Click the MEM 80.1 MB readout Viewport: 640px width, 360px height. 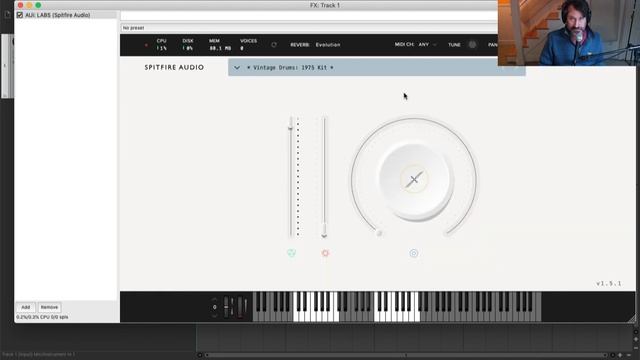[x=220, y=44]
